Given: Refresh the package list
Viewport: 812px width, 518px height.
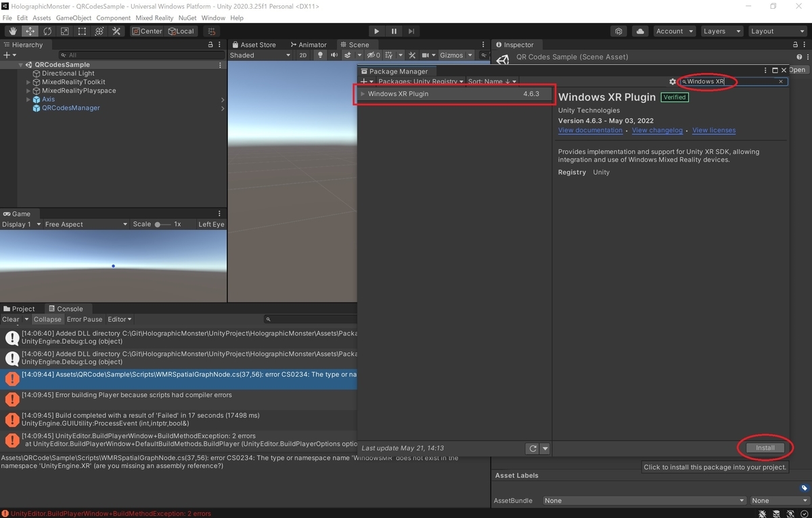Looking at the screenshot, I should click(533, 448).
